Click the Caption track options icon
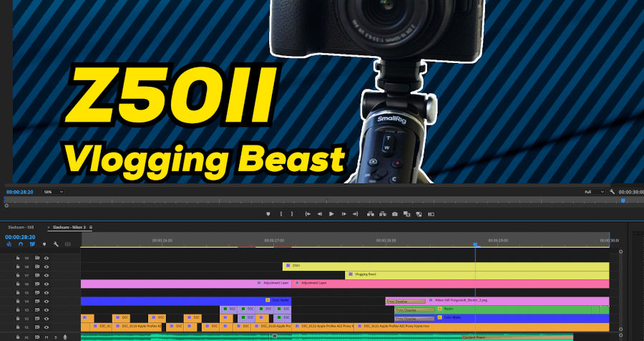644x341 pixels. (x=68, y=244)
